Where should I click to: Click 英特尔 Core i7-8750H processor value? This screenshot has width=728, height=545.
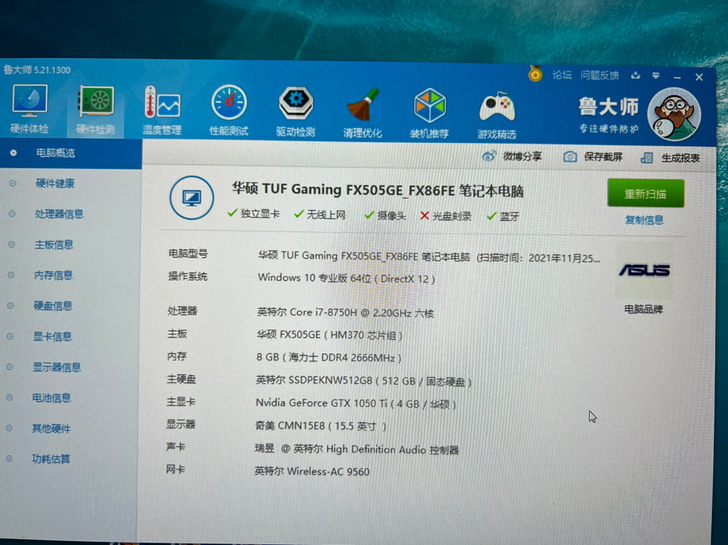(345, 313)
